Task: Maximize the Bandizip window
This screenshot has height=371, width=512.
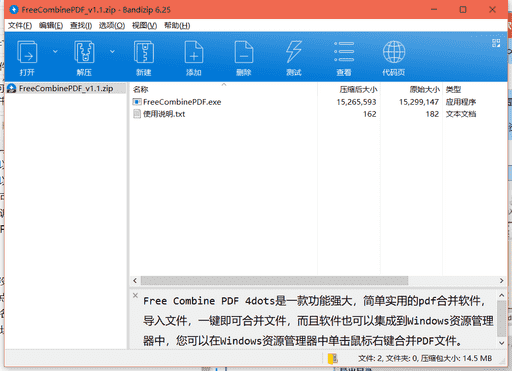Action: pyautogui.click(x=463, y=10)
